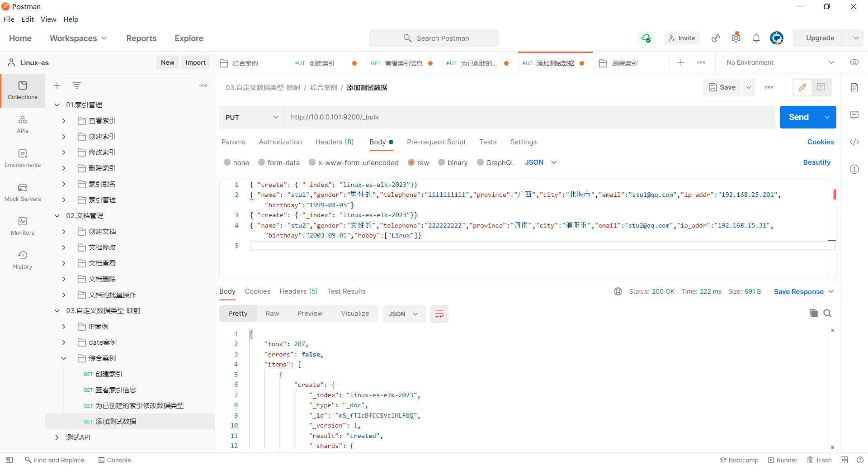Click the environment quick look eye icon
The height and width of the screenshot is (466, 868).
point(854,62)
